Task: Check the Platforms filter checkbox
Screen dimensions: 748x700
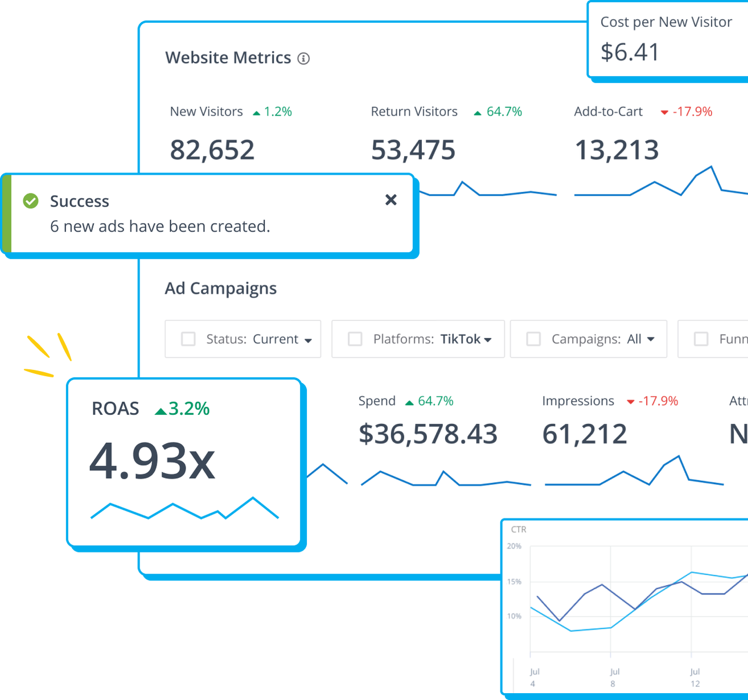Action: (x=355, y=339)
